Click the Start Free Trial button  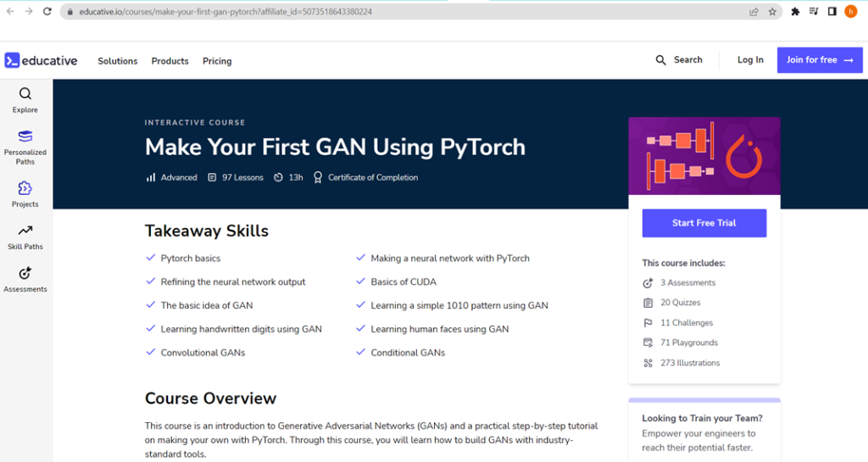click(704, 223)
